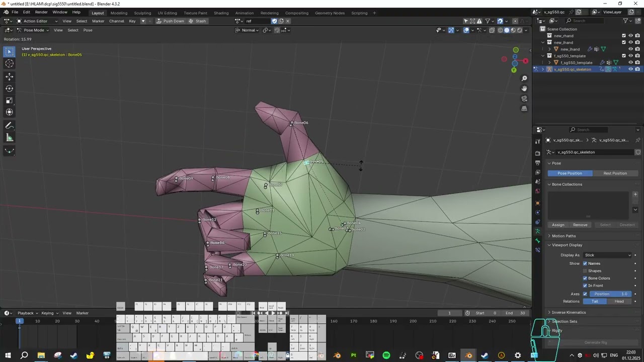This screenshot has width=644, height=362.
Task: Select the Measure tool
Action: point(10,138)
